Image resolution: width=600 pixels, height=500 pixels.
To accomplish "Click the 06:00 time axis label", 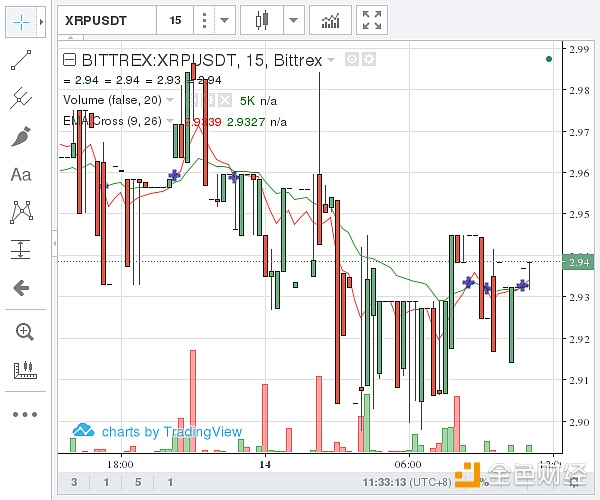I will (408, 464).
